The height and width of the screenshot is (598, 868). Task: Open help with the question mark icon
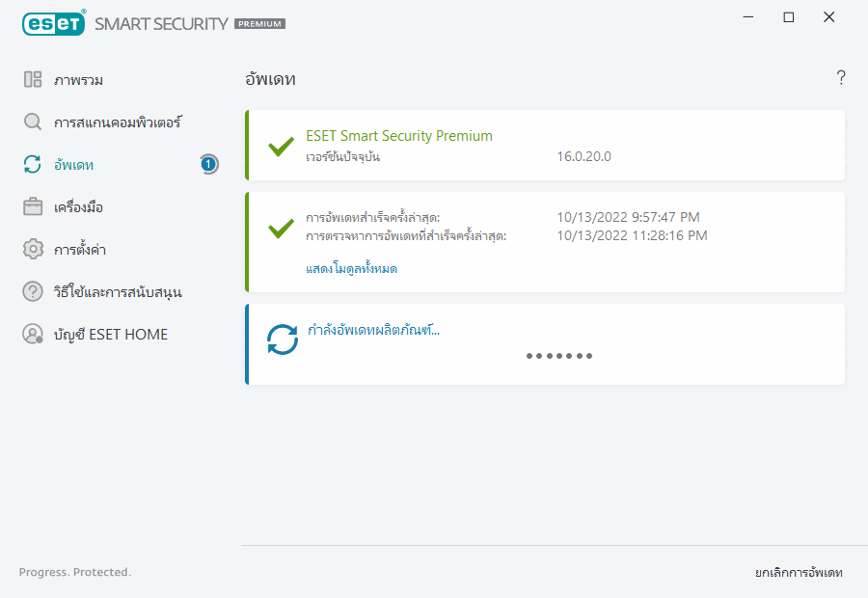841,78
